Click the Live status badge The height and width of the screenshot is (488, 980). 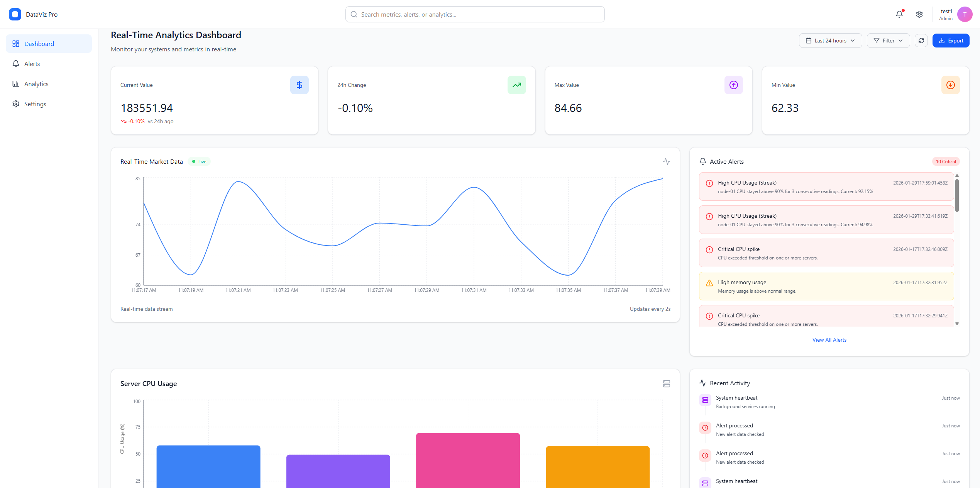(199, 162)
